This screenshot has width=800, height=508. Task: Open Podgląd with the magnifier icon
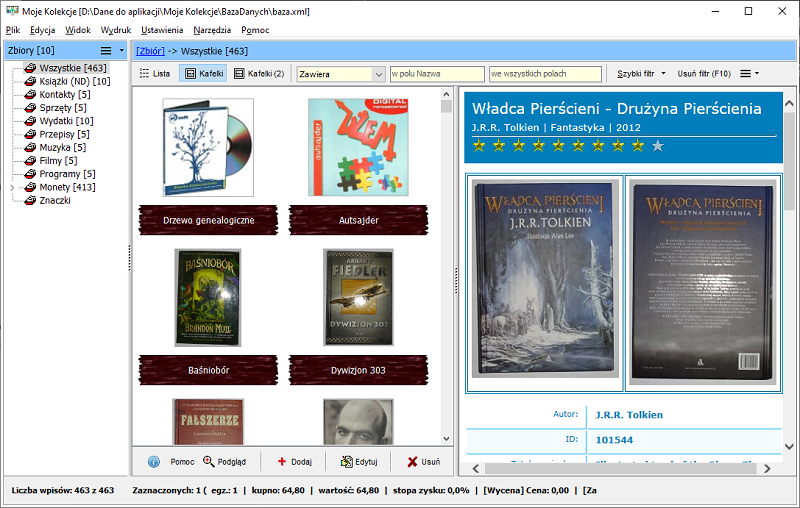pos(224,462)
